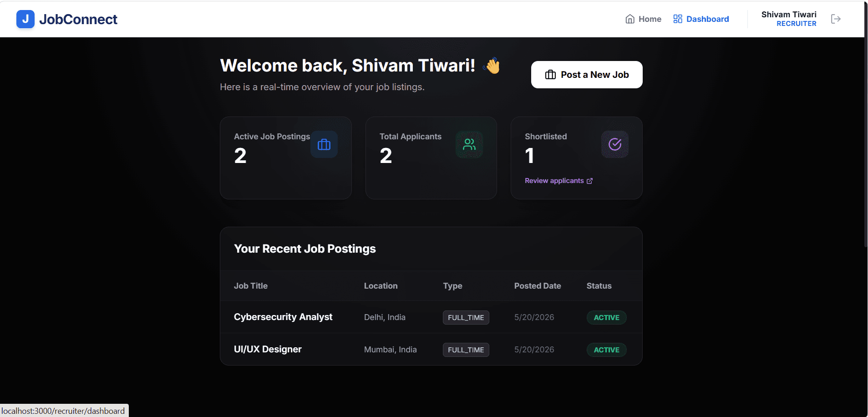Open the Cybersecurity Analyst job posting
This screenshot has width=868, height=417.
(x=283, y=317)
